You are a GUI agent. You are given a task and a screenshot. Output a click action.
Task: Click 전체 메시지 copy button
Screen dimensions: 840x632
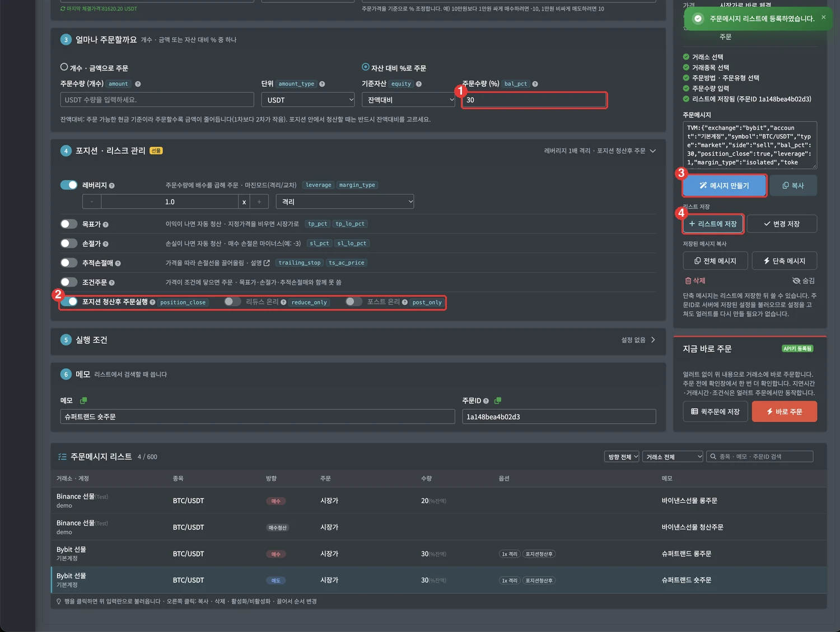pos(716,261)
